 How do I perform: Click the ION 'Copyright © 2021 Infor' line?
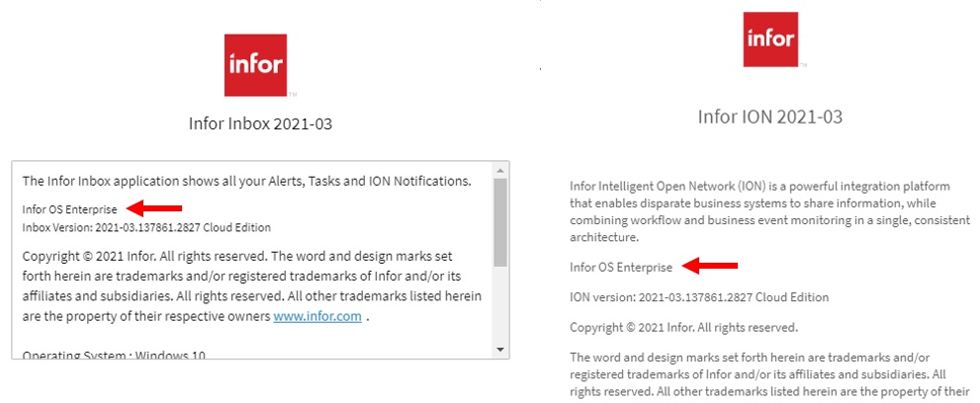pos(683,327)
